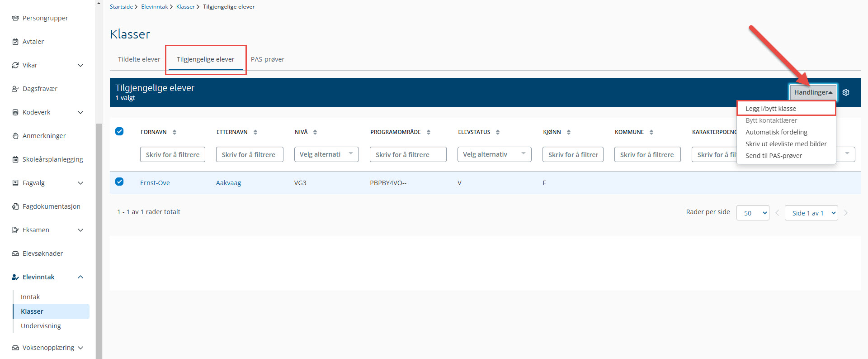This screenshot has height=359, width=868.
Task: Switch to Tildelte elever tab
Action: pyautogui.click(x=139, y=59)
